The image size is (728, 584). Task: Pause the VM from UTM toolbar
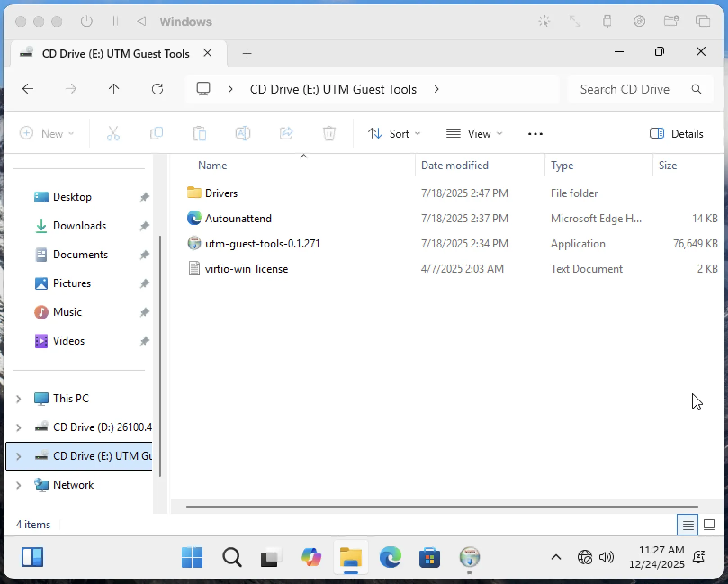click(x=115, y=21)
